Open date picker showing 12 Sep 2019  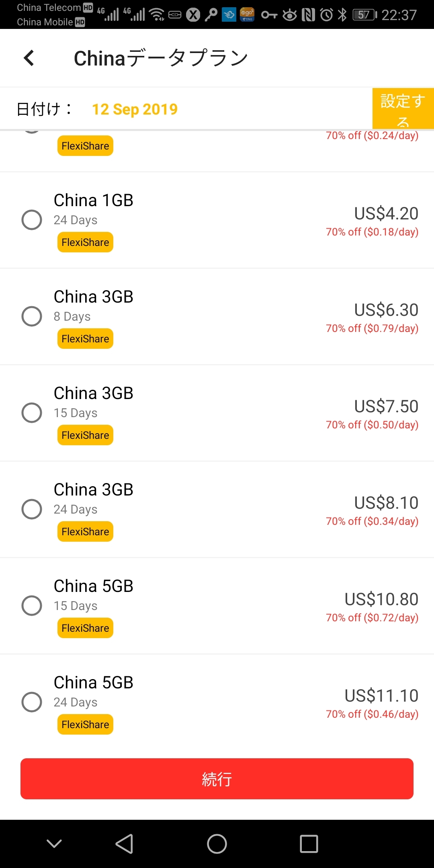pos(135,109)
